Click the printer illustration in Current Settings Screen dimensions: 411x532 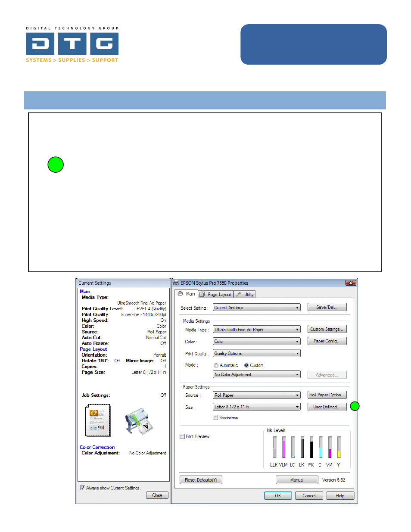point(139,421)
